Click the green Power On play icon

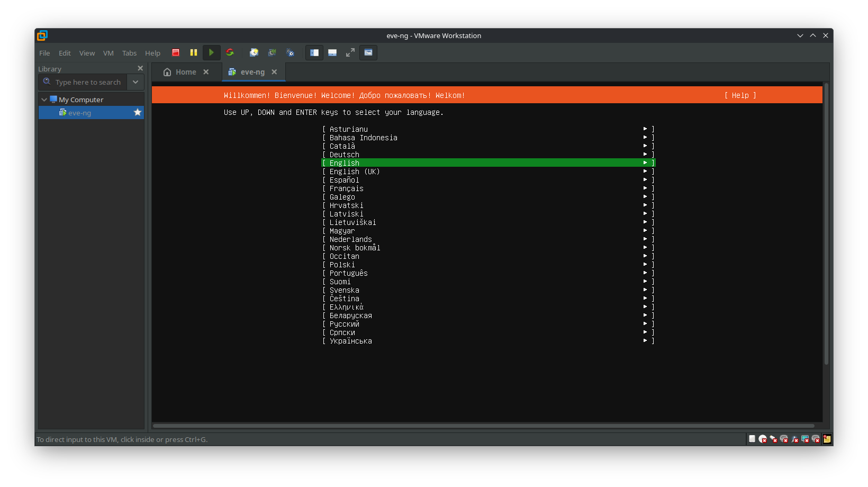(211, 52)
